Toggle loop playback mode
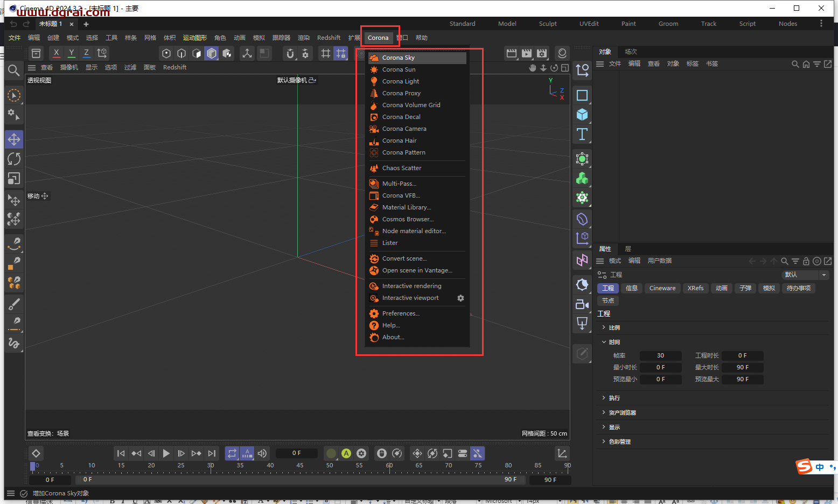 tap(232, 453)
